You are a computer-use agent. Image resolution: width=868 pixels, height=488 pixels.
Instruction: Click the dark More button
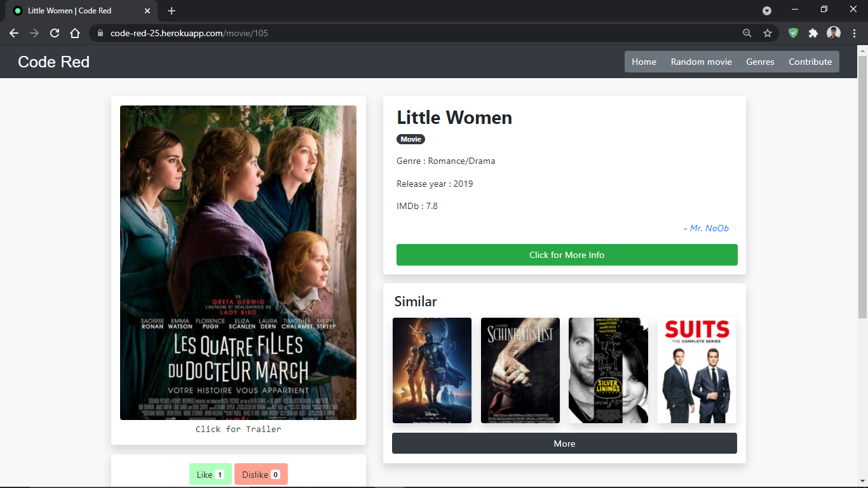point(564,444)
